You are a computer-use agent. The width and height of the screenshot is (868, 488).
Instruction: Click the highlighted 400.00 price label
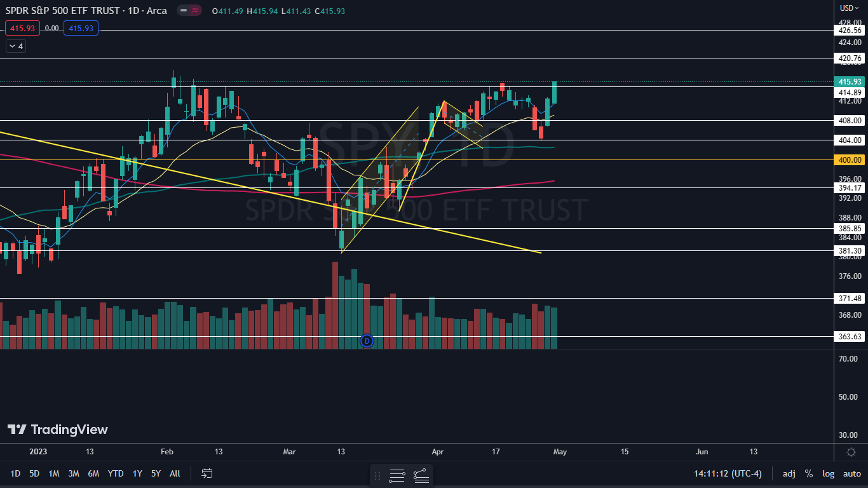(850, 159)
